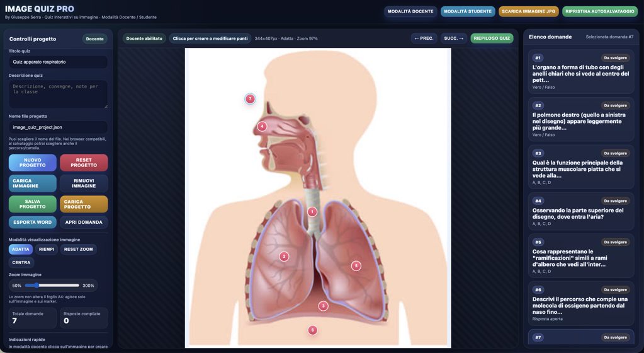Open question #3 about struttura muscolare piatta
644x353 pixels.
coord(581,167)
